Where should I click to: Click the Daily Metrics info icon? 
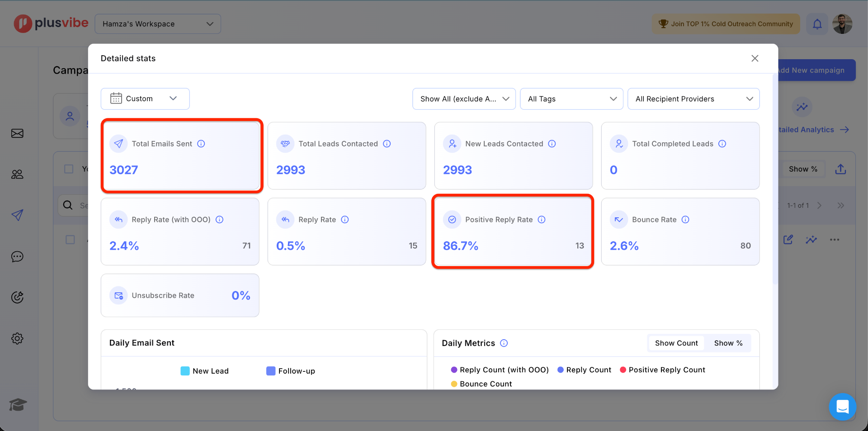(x=504, y=343)
